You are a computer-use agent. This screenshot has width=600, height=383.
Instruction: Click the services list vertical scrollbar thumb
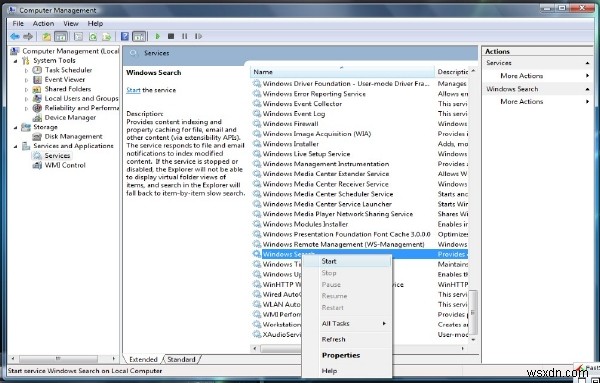point(473,313)
